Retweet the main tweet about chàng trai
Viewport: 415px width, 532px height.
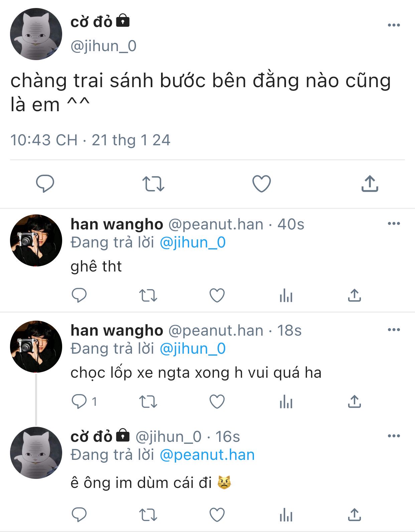coord(153,184)
